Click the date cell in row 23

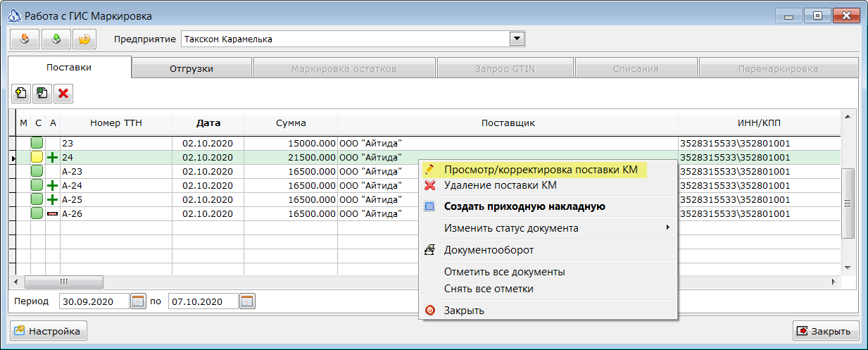point(208,143)
